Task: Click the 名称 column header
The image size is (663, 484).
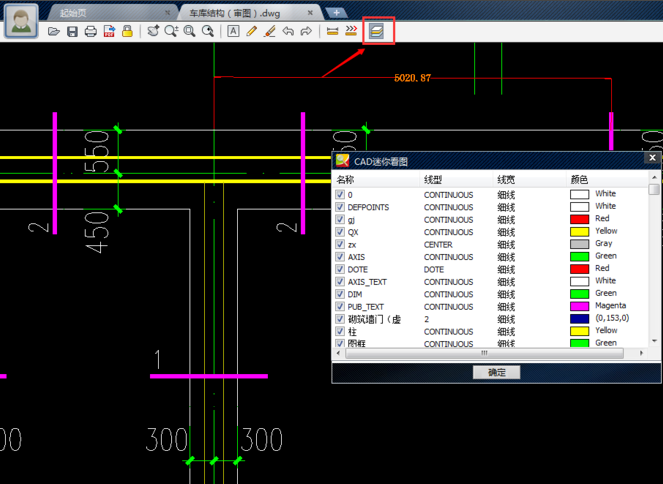Action: (x=345, y=179)
